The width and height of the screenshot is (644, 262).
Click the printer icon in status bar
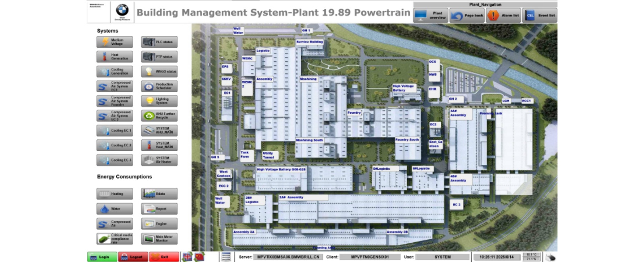pyautogui.click(x=551, y=257)
